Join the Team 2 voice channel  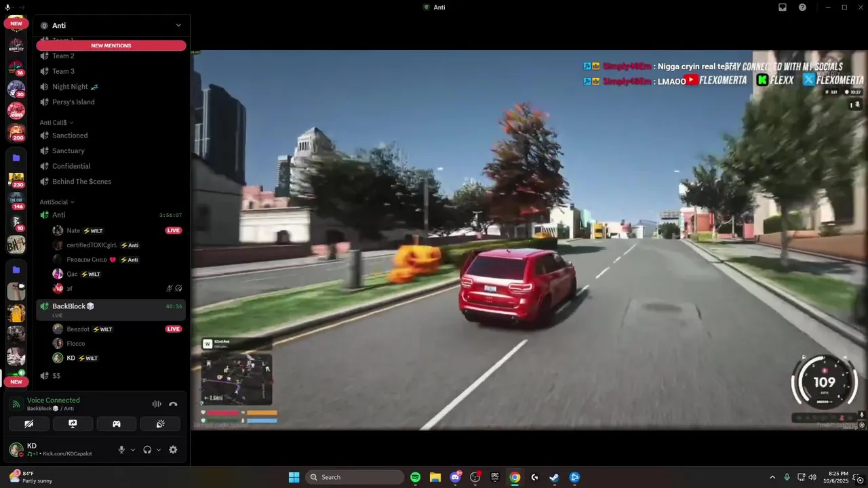tap(111, 56)
